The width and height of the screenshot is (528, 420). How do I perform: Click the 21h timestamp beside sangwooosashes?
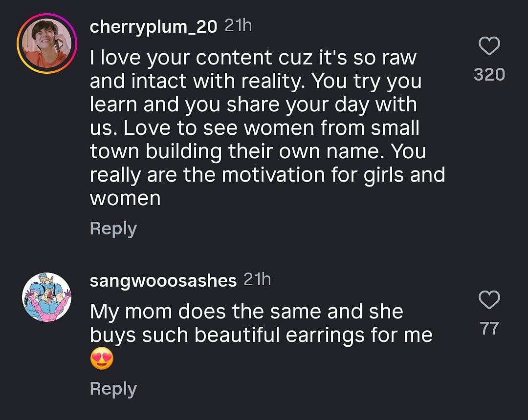pyautogui.click(x=257, y=279)
